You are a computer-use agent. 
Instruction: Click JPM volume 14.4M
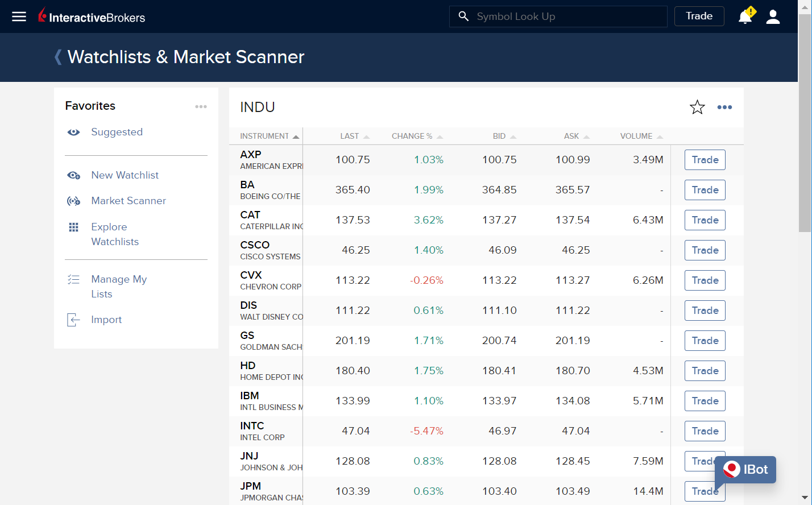tap(648, 491)
